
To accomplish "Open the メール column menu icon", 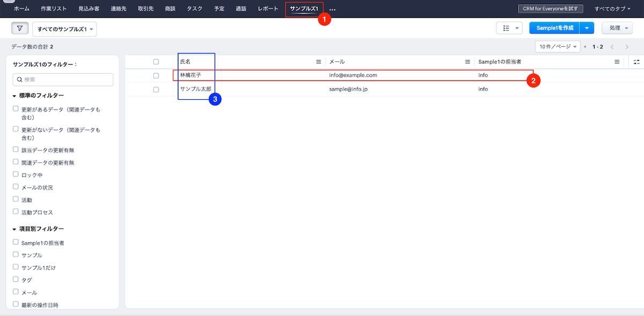I will (x=467, y=62).
